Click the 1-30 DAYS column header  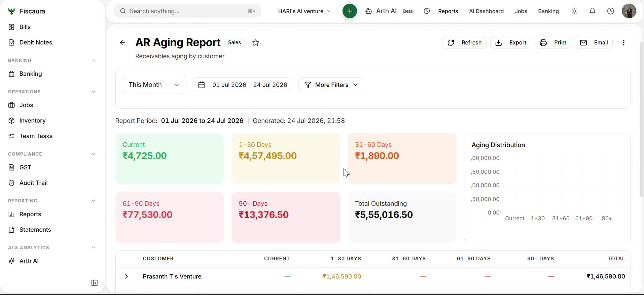[x=346, y=259]
